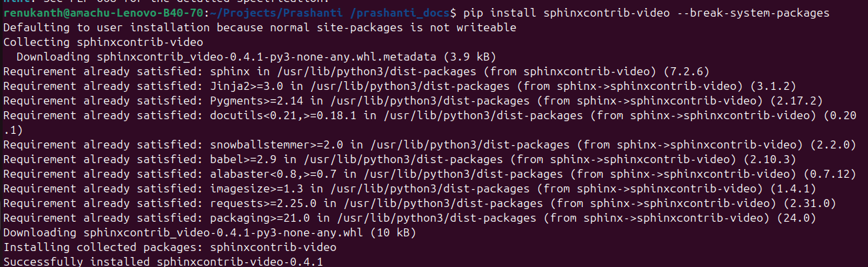The height and width of the screenshot is (267, 868).
Task: Click the "Successfully installed sphinxcontrib-video-0.4.1" line
Action: 163,262
